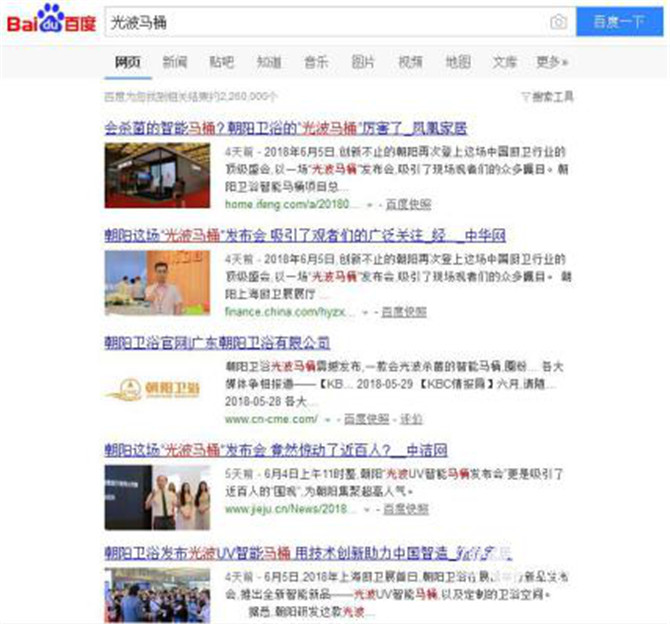Open result 会杀菌的智能马桶 凤凰家居
670x624 pixels.
[x=286, y=128]
